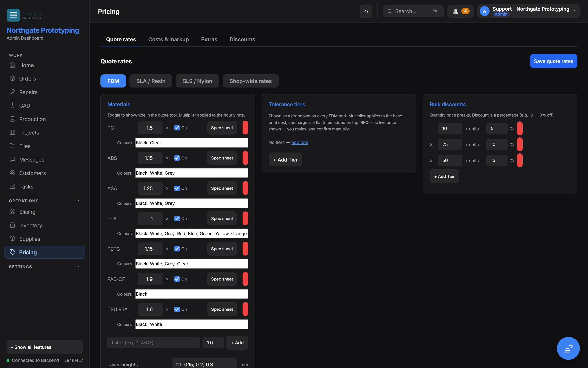
Task: Focus the new material Label field
Action: (154, 343)
